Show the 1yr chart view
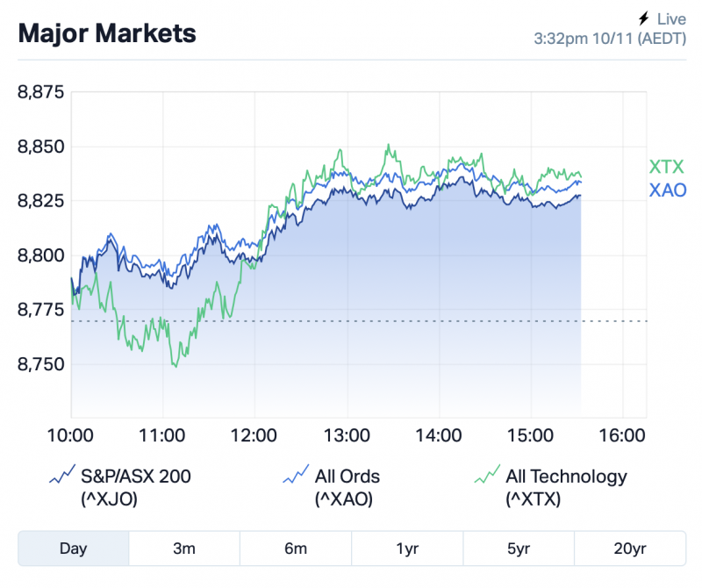The height and width of the screenshot is (588, 702). [x=407, y=549]
